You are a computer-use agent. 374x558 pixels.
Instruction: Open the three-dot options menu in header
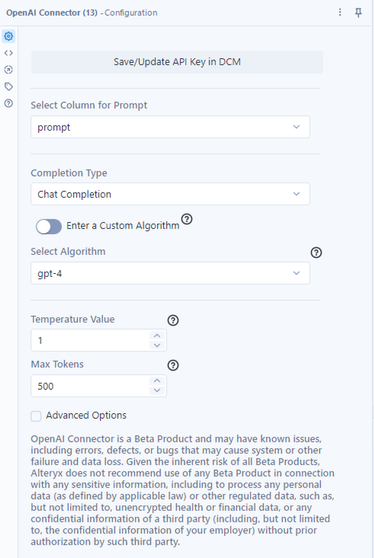[x=340, y=12]
